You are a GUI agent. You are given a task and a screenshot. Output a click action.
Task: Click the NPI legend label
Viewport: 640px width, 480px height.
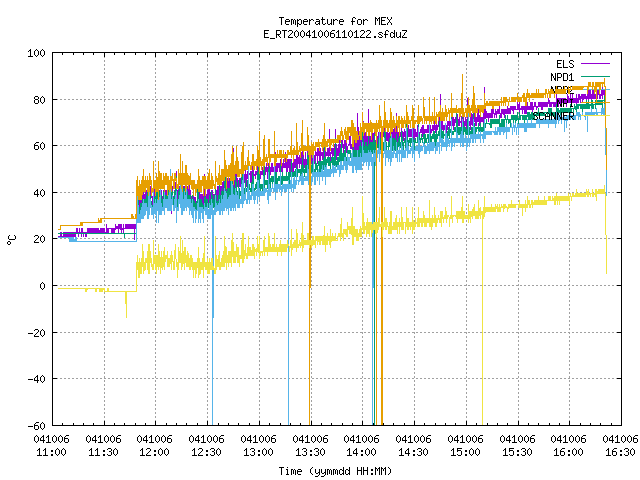tap(565, 103)
